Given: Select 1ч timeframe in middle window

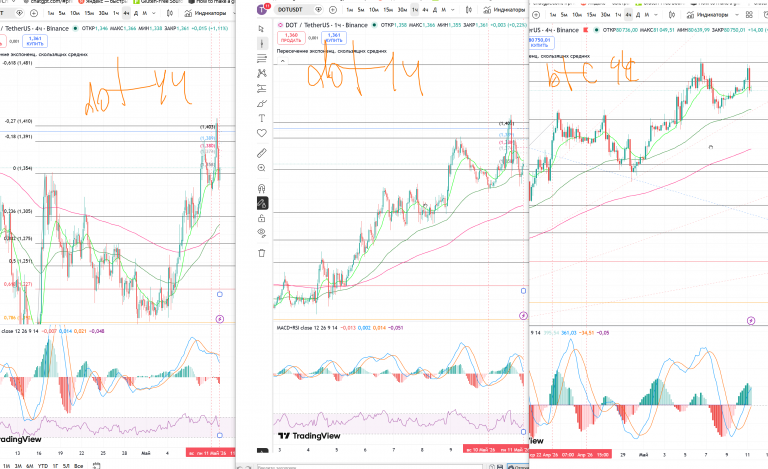Looking at the screenshot, I should [414, 9].
